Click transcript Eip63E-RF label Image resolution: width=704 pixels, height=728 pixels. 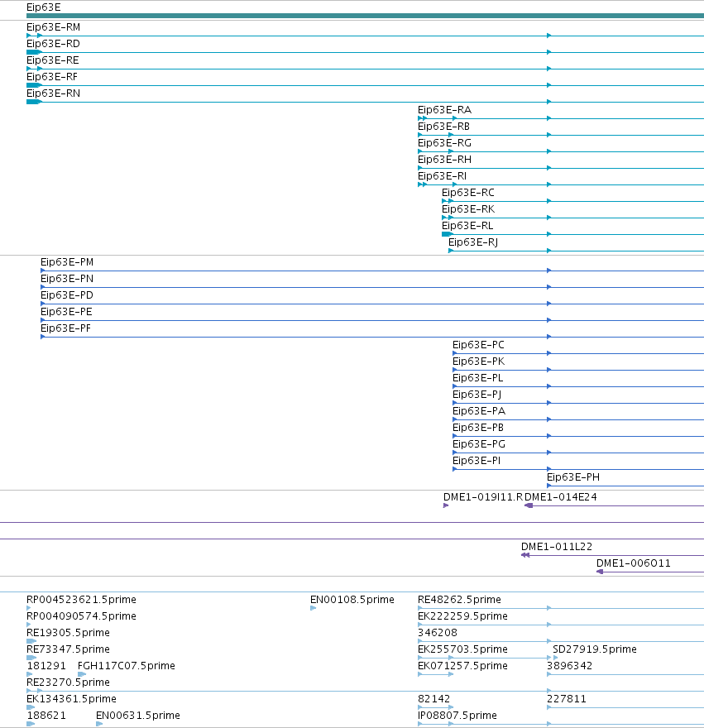tap(52, 77)
